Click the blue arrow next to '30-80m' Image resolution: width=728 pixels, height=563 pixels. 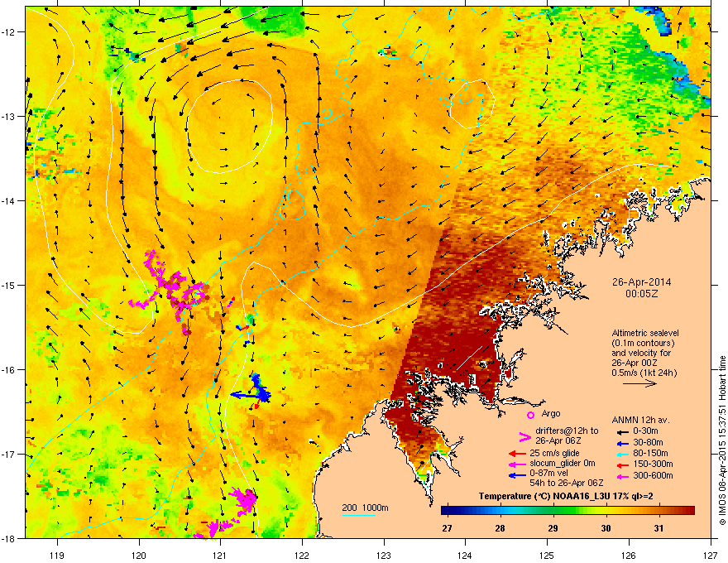pos(622,443)
